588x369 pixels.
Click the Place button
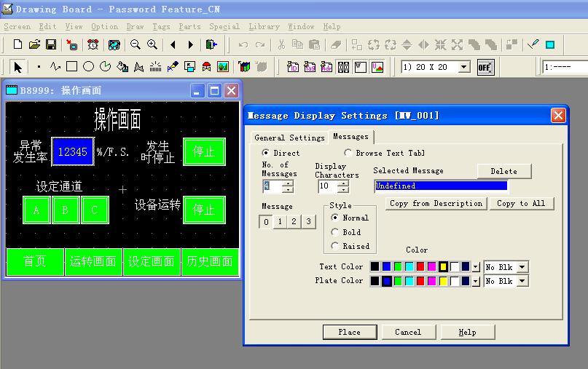pyautogui.click(x=349, y=332)
